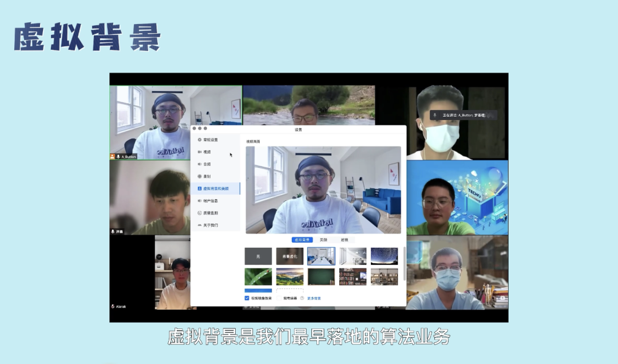Click the tech background participant tile
This screenshot has width=618, height=364.
coord(457,197)
